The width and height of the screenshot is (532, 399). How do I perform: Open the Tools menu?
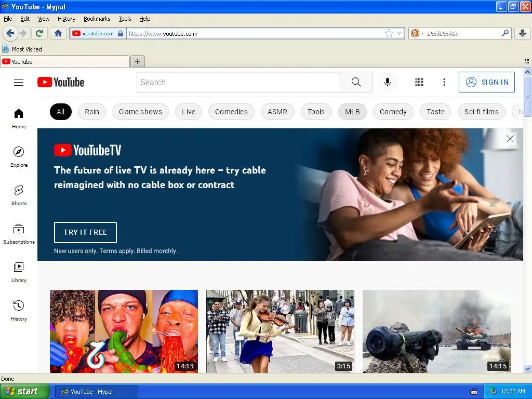125,19
